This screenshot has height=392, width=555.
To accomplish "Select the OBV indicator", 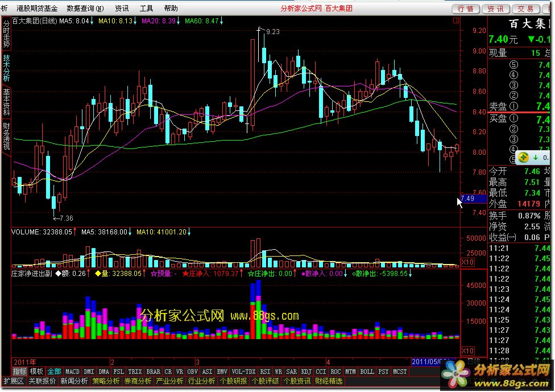I will coord(192,372).
